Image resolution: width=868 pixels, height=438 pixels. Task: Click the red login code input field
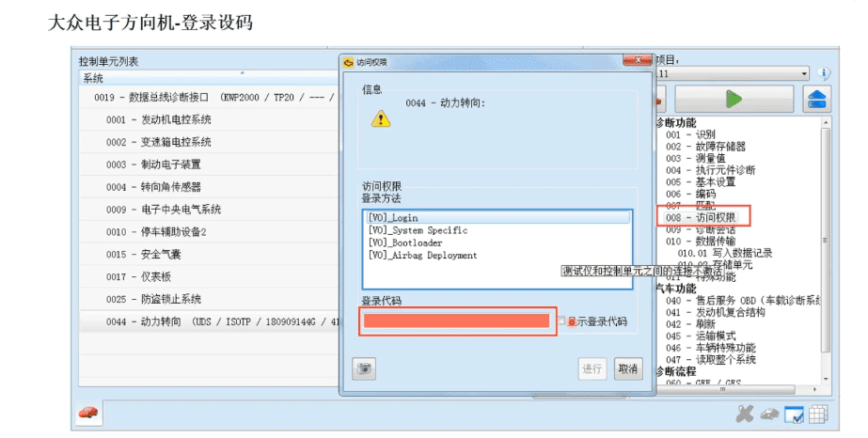456,321
